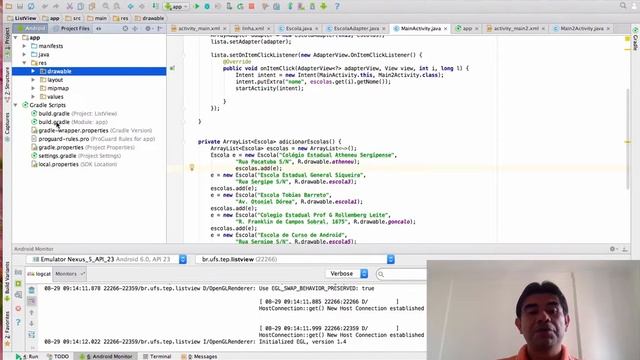Expand the mipmap folder

33,88
